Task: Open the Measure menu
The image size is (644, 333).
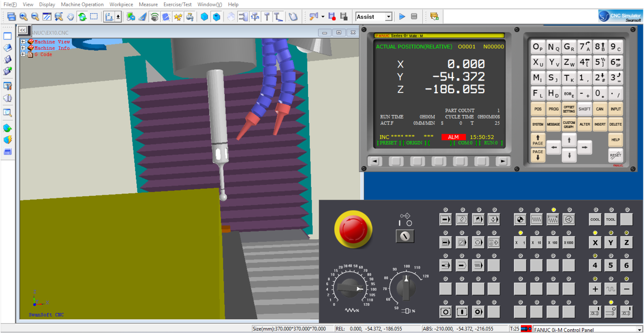Action: [148, 4]
